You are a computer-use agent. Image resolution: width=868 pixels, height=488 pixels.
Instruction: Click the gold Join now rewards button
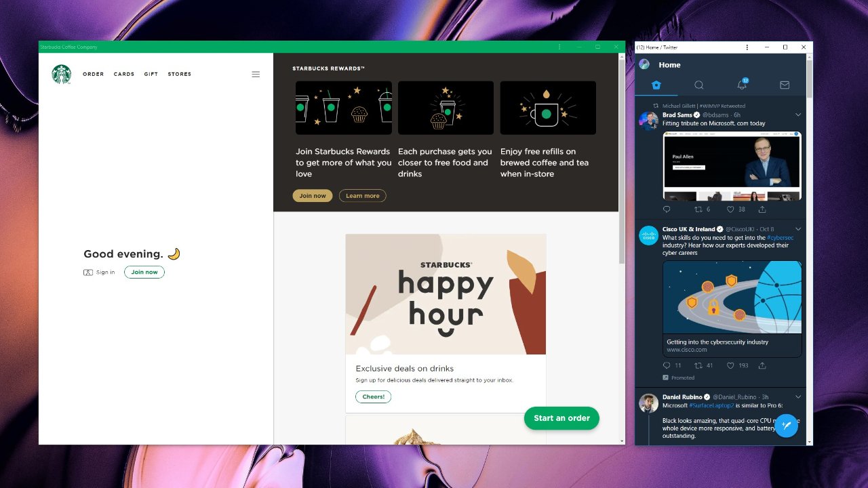click(313, 196)
